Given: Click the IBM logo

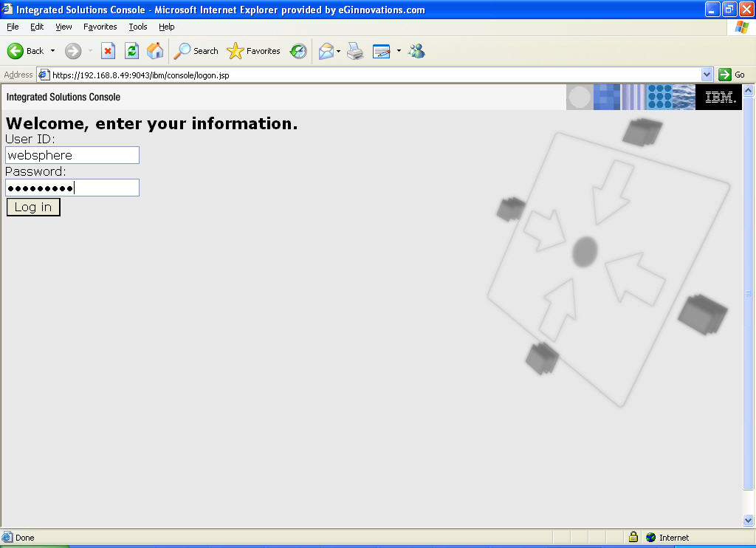Looking at the screenshot, I should 719,97.
